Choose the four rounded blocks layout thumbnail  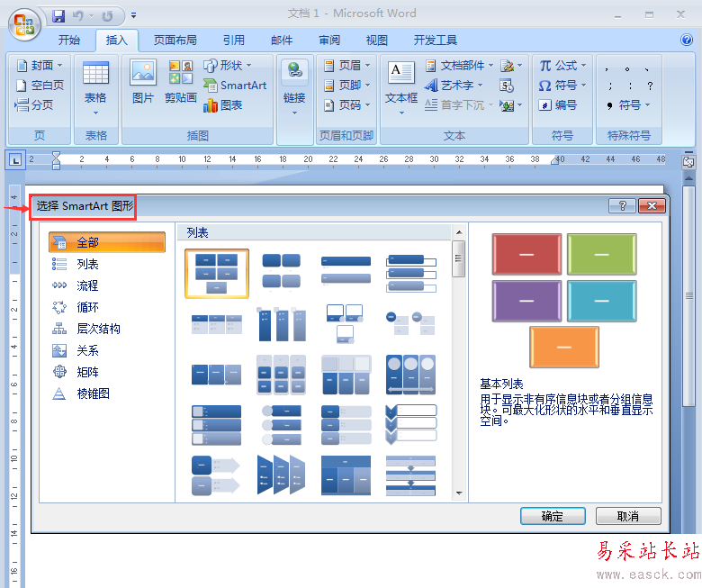pos(281,271)
